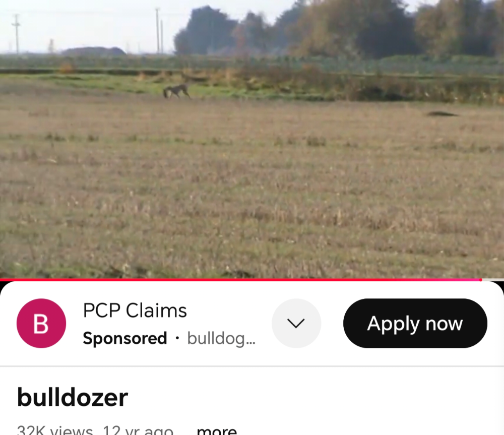Click the Apply now button
The height and width of the screenshot is (435, 504).
(x=415, y=323)
